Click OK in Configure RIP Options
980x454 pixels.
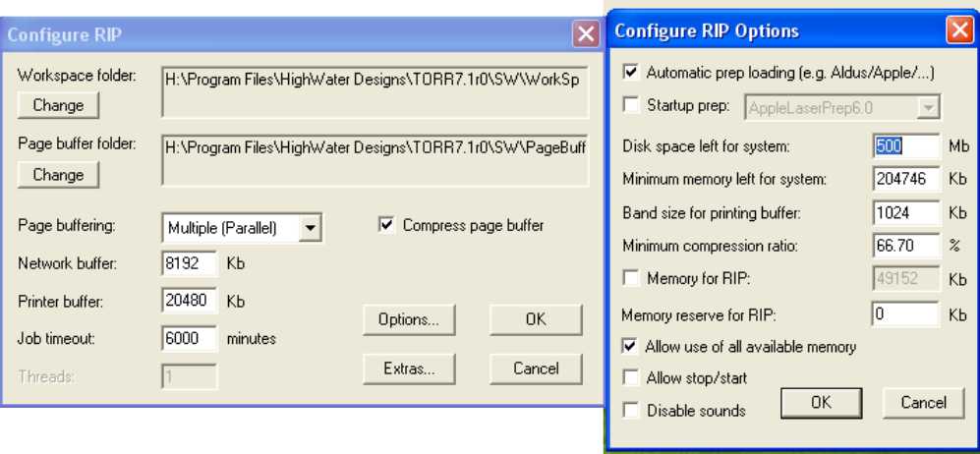coord(821,403)
